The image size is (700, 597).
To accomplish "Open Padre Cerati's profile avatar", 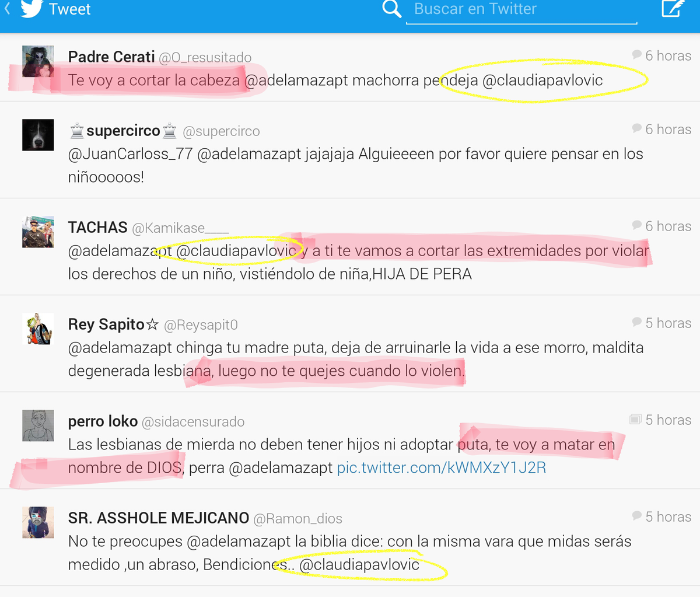I will [x=38, y=61].
